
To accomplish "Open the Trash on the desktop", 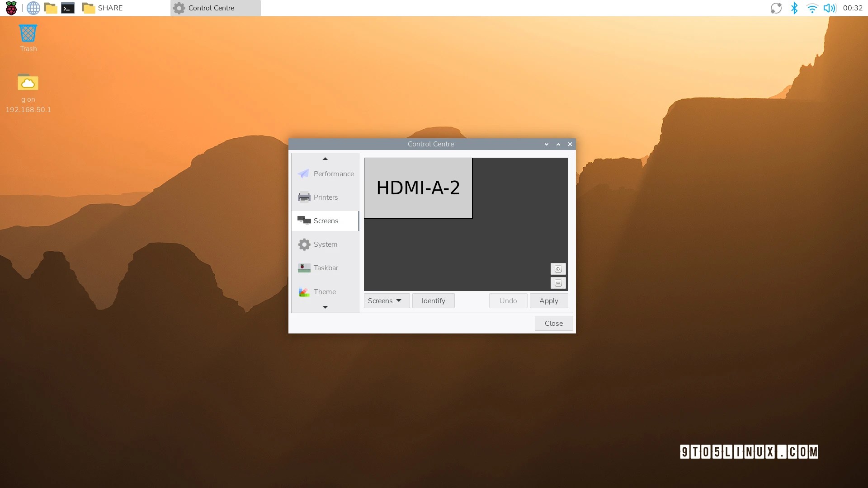I will pos(28,34).
